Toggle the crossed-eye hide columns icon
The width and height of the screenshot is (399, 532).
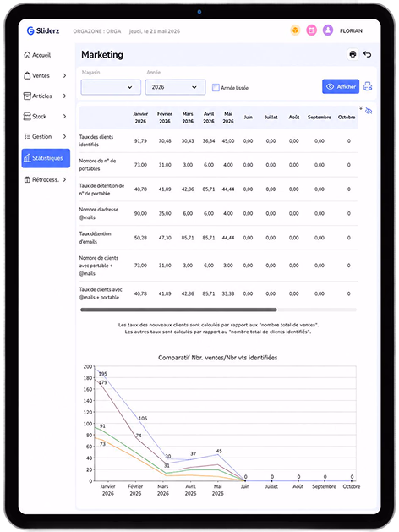(369, 111)
